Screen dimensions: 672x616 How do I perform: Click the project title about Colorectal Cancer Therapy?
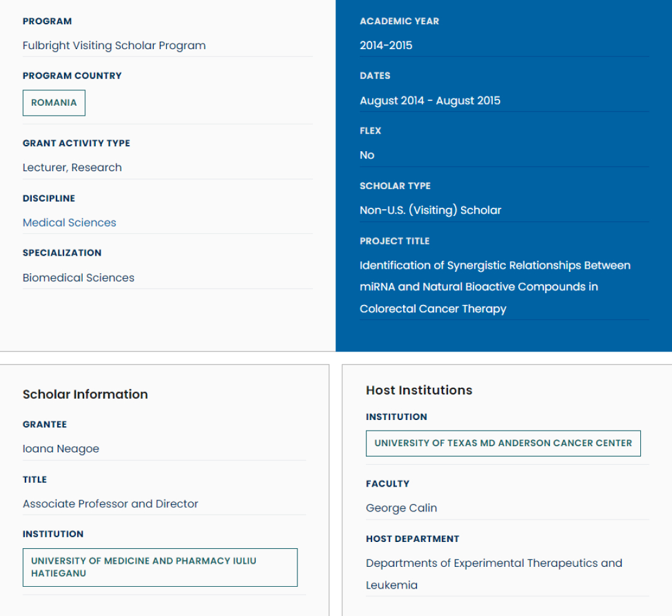[x=495, y=287]
